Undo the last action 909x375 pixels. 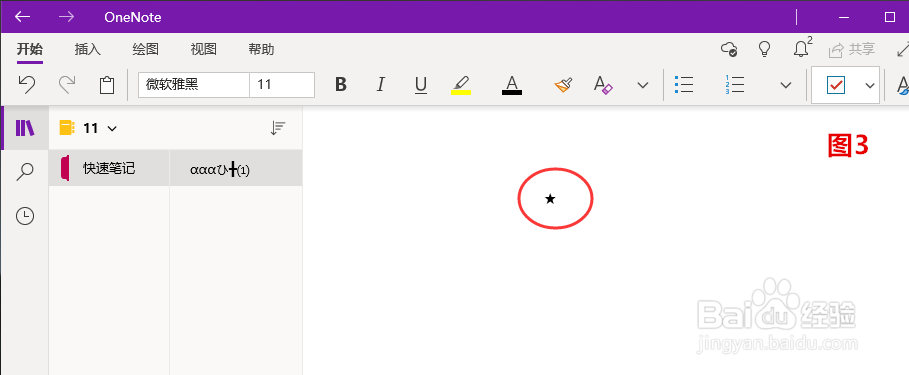26,85
